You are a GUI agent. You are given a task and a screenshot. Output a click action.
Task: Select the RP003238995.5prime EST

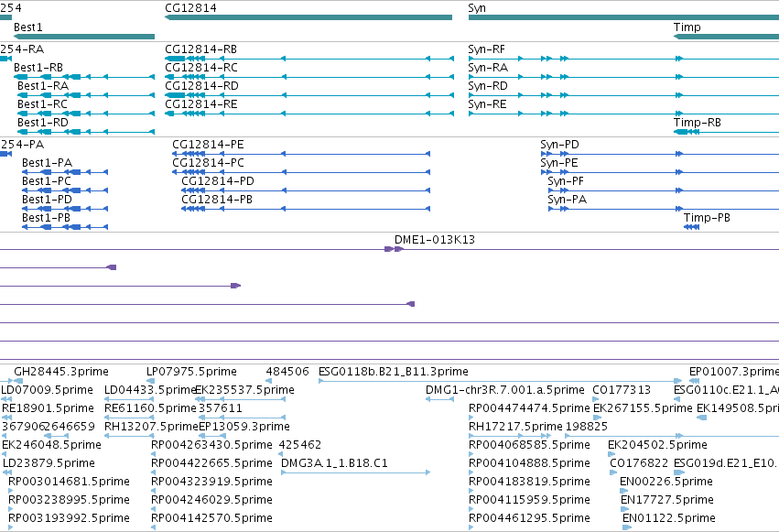point(11,509)
